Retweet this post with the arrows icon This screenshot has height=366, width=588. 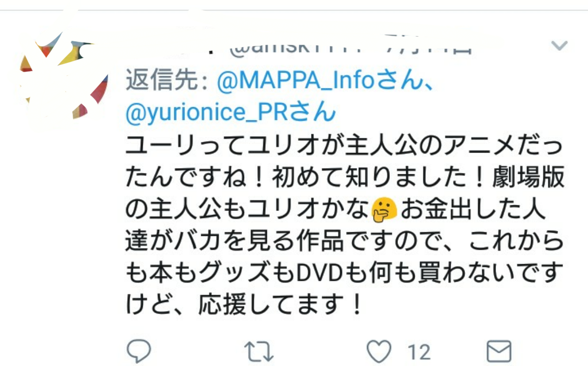pyautogui.click(x=259, y=352)
